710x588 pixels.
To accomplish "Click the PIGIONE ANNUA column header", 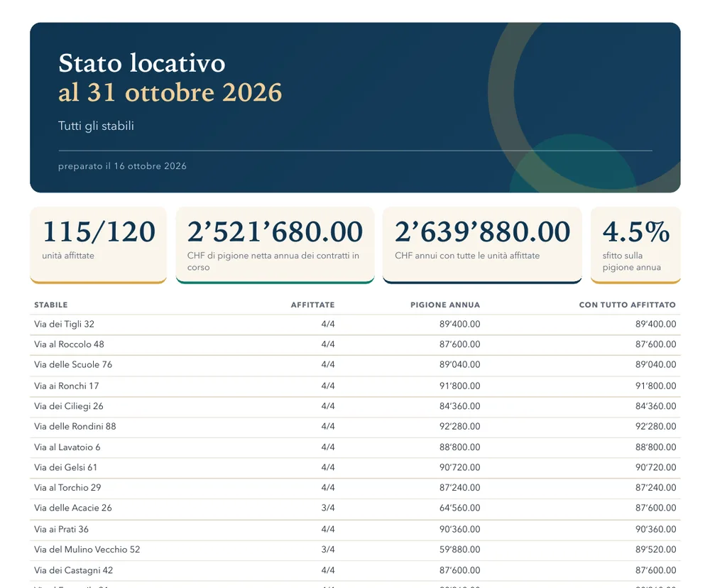I will [x=445, y=305].
